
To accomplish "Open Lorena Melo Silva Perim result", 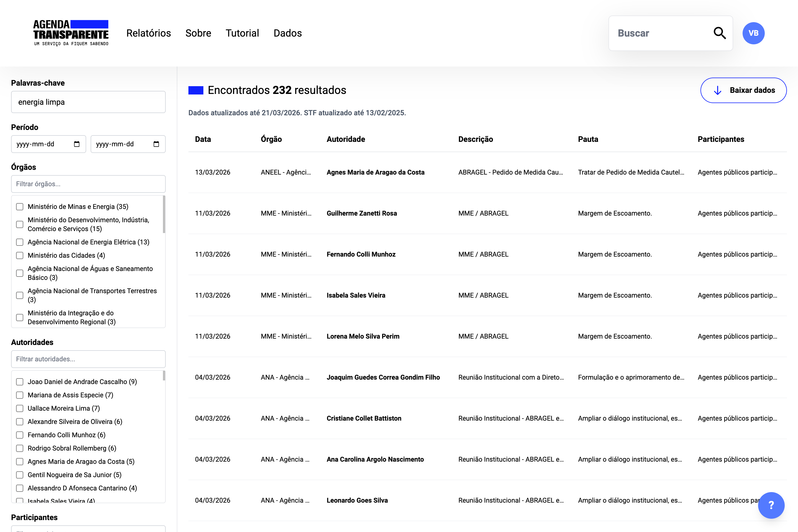I will 487,337.
